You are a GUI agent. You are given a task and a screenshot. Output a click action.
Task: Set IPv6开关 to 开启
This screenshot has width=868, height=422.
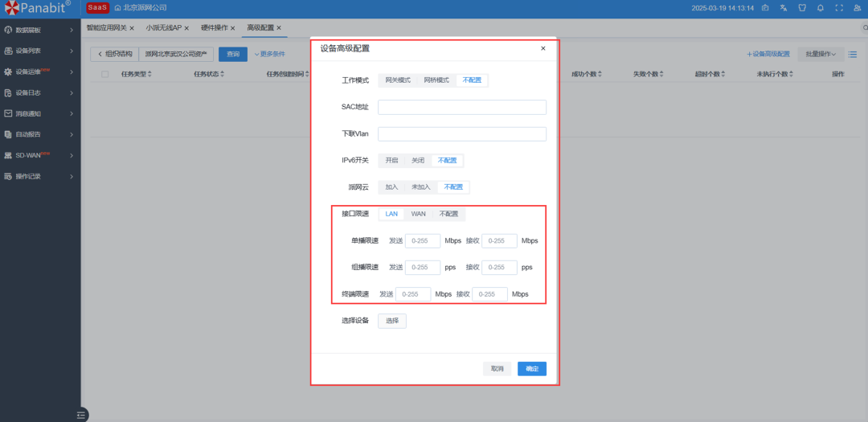coord(391,161)
